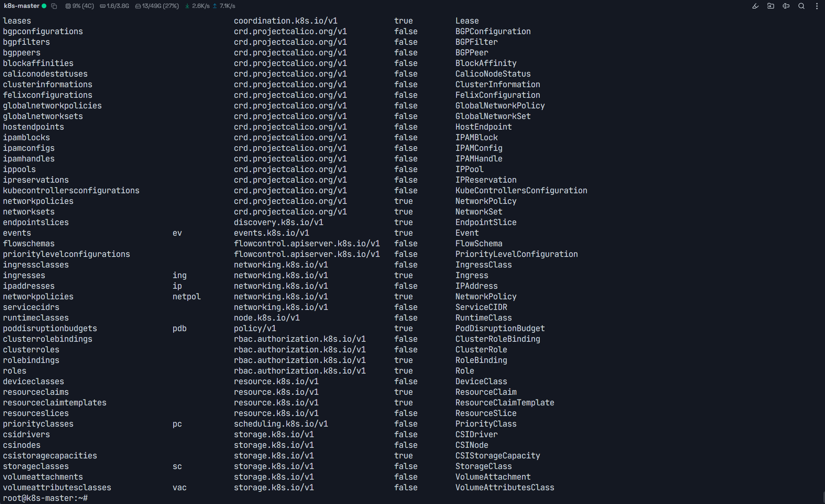Click 'prioritylevelconfigurations' resource name
The image size is (825, 504).
66,254
